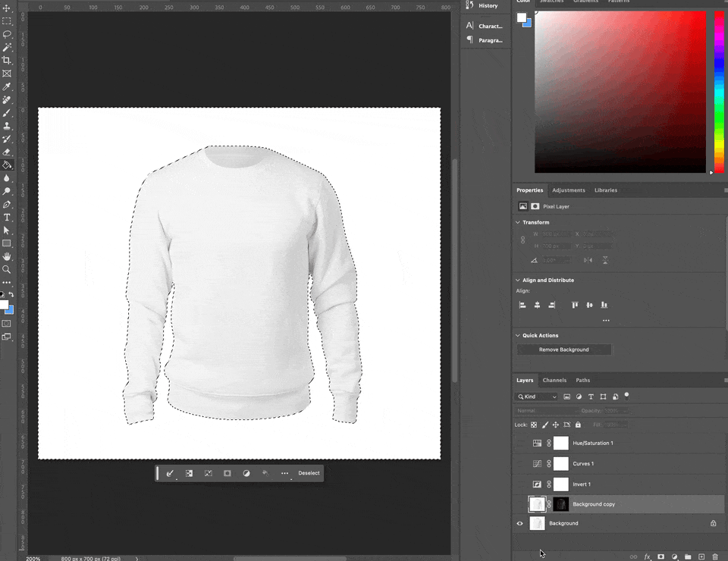Select the Type tool
This screenshot has height=561, width=728.
coord(7,217)
